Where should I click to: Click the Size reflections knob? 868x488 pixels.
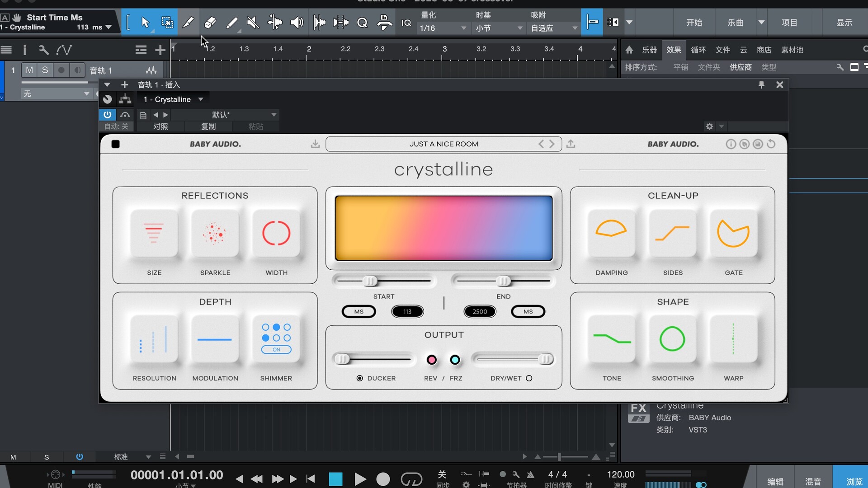coord(154,233)
